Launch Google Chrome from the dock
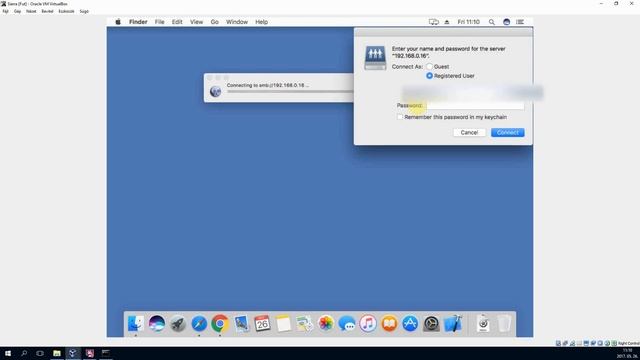Image resolution: width=640 pixels, height=360 pixels. [220, 324]
